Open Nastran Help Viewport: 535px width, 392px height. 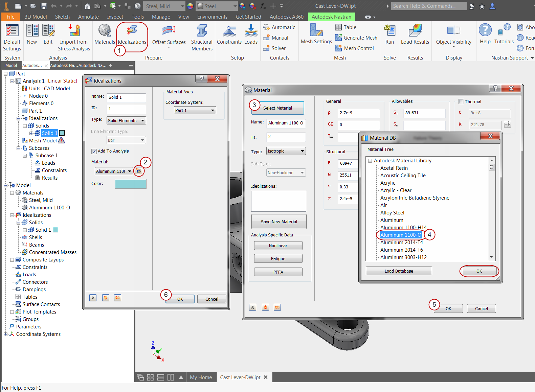pos(485,34)
